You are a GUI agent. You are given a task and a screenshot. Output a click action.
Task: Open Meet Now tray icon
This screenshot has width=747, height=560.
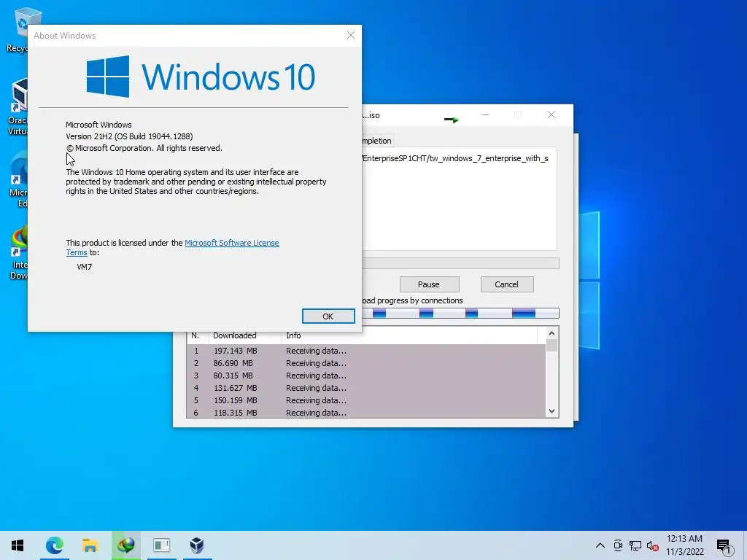coord(618,545)
